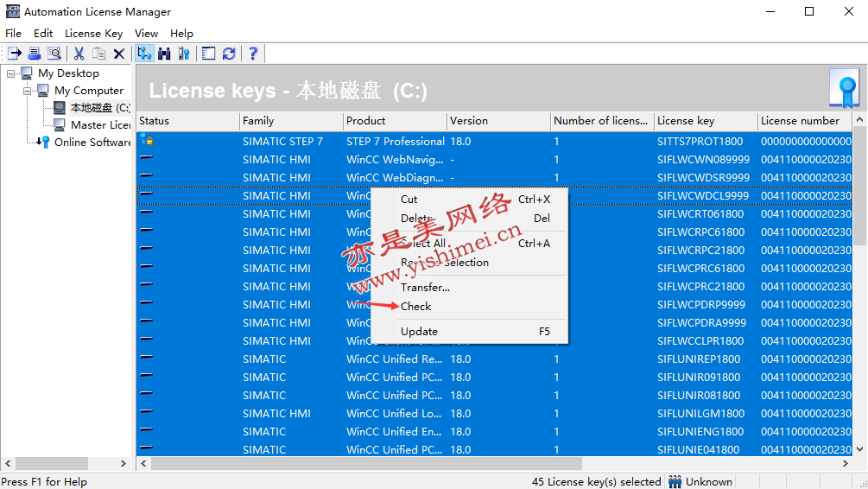Choose Reverse Selection in the context menu
Image resolution: width=868 pixels, height=489 pixels.
469,263
